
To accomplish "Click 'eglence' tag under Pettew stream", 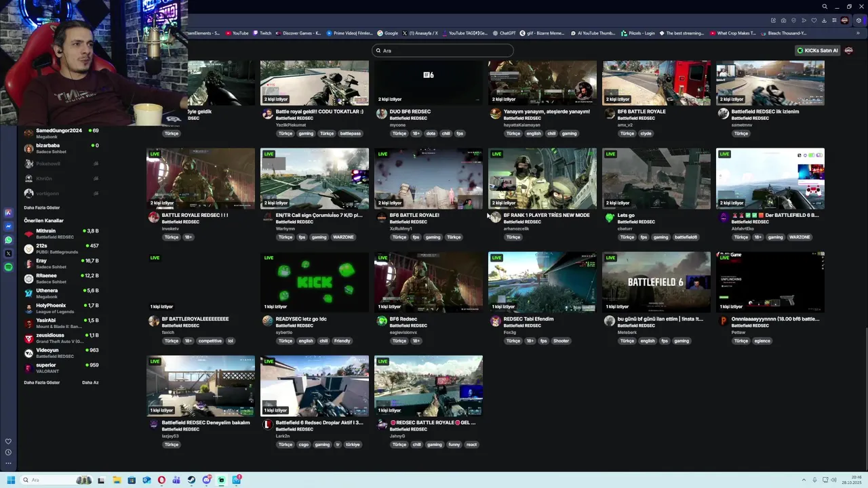I will coord(762,341).
